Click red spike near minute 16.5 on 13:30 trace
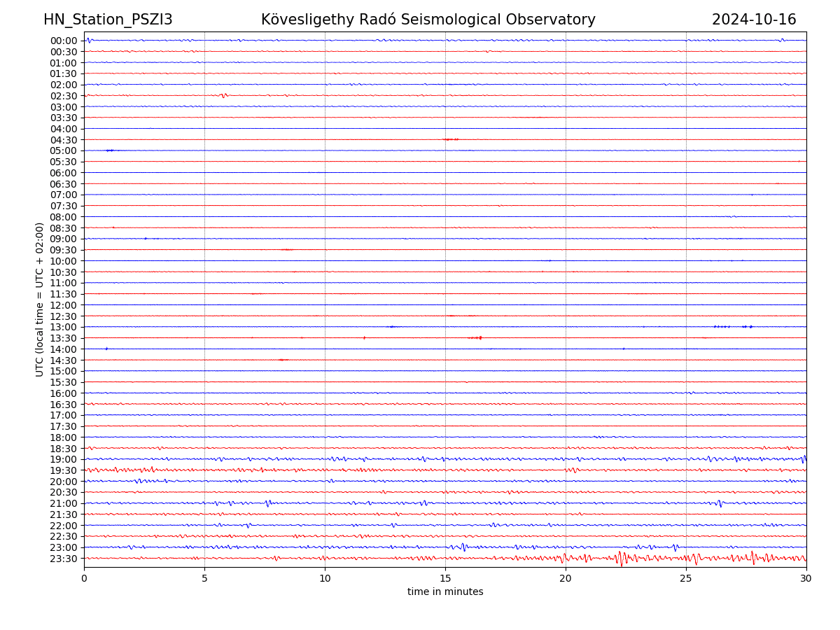 coord(479,337)
